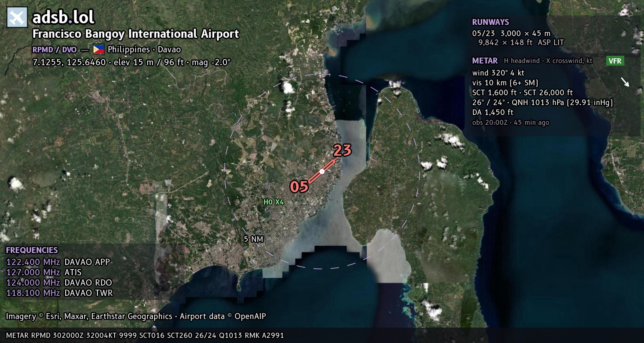Click the Philippines flag icon
This screenshot has width=644, height=343.
click(x=99, y=50)
